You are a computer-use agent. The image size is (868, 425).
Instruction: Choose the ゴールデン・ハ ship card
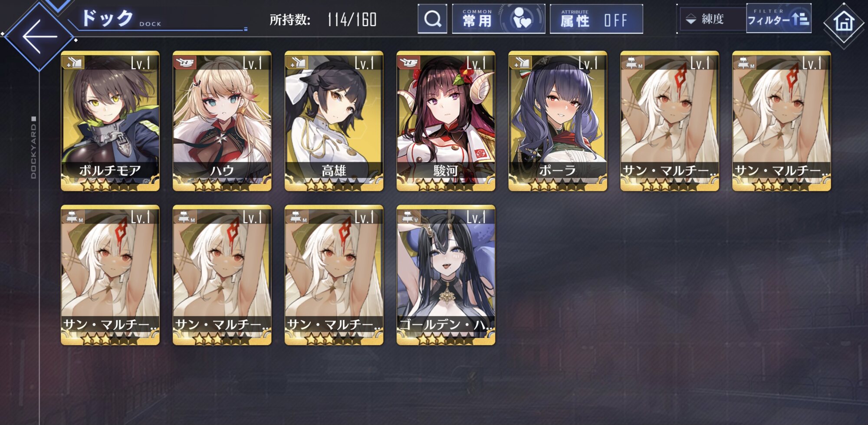(446, 275)
